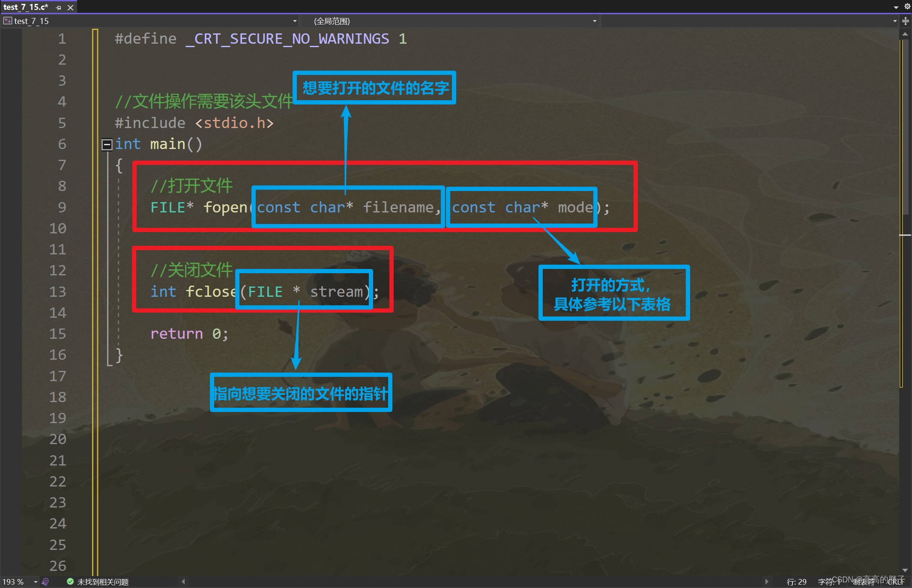
Task: Click the 未找到相关问题 status text
Action: [x=103, y=582]
